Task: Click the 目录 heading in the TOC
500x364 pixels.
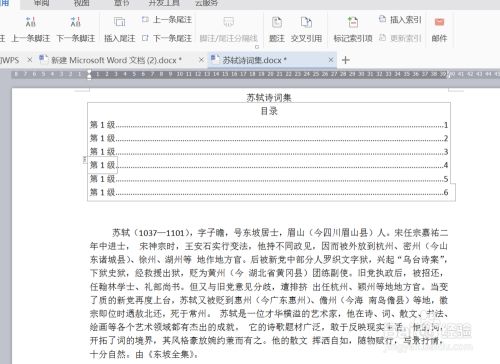Action: pyautogui.click(x=269, y=111)
